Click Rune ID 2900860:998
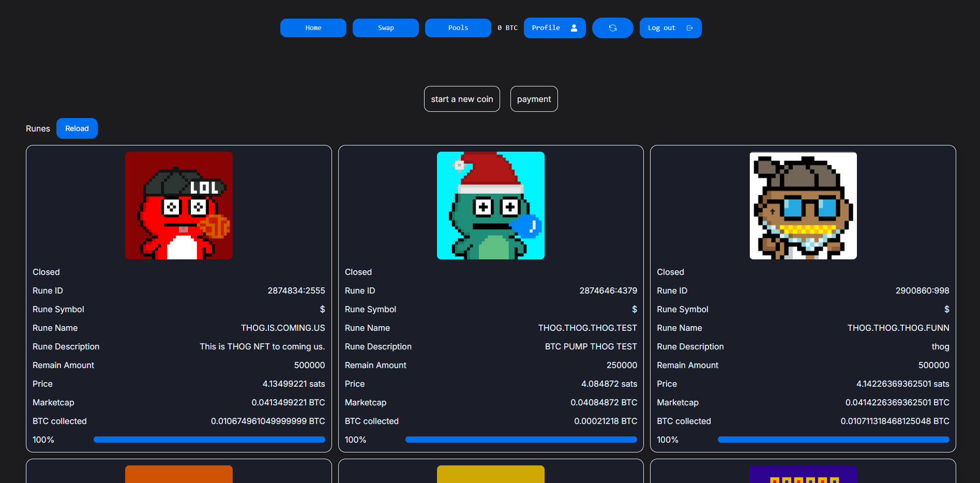The width and height of the screenshot is (980, 483). click(923, 290)
